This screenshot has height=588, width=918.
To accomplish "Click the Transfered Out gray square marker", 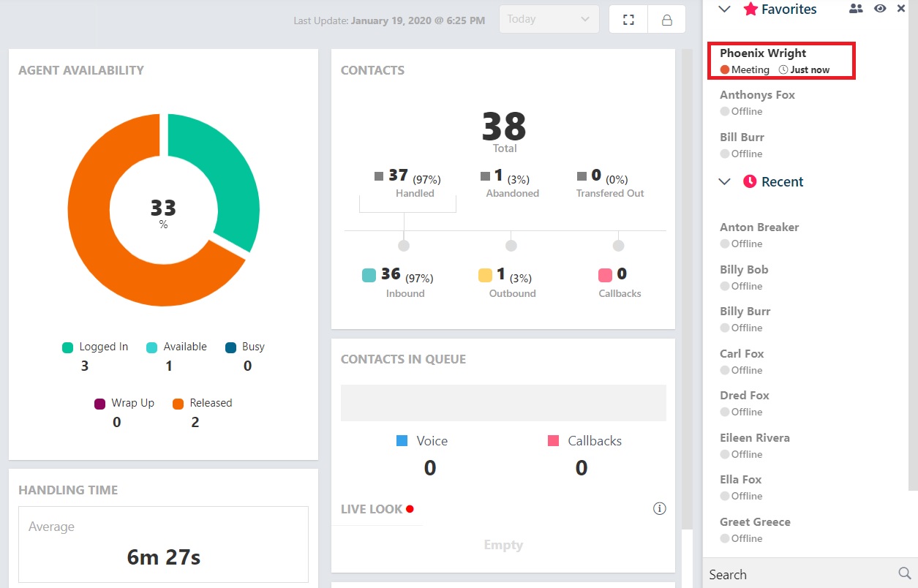I will (x=582, y=176).
